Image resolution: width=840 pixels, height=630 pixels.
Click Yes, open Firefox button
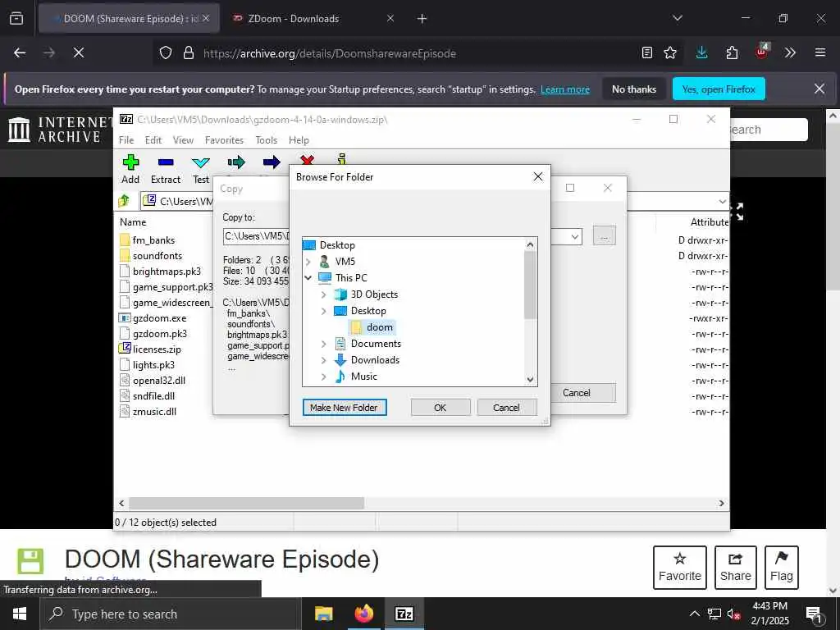[719, 89]
